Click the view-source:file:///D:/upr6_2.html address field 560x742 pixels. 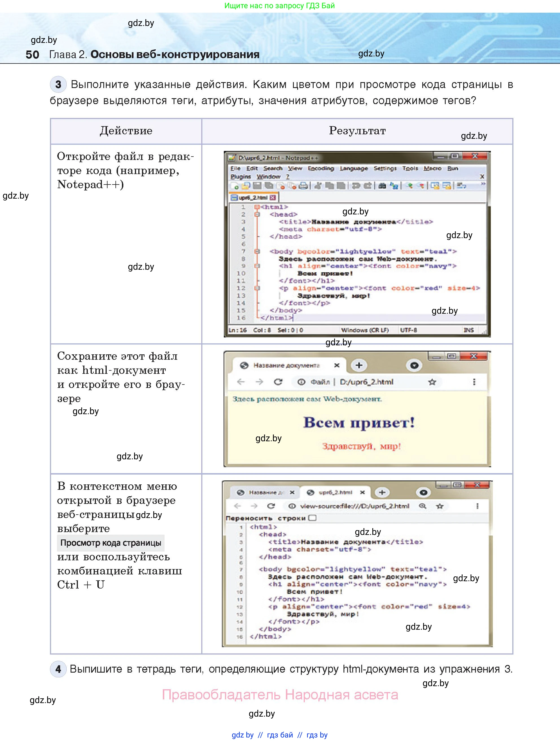point(354,506)
